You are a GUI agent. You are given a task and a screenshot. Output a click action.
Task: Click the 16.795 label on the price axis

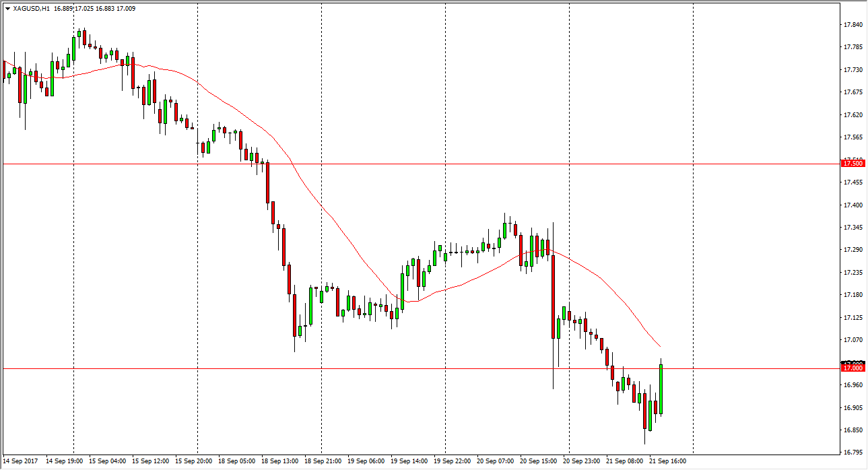(853, 452)
